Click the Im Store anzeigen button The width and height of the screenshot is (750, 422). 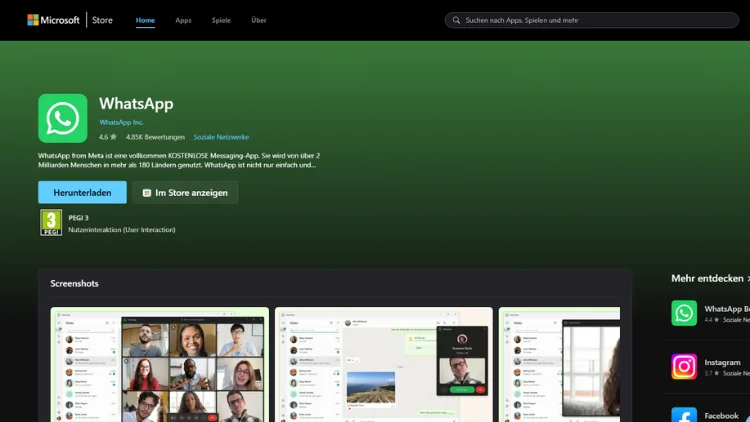tap(185, 192)
